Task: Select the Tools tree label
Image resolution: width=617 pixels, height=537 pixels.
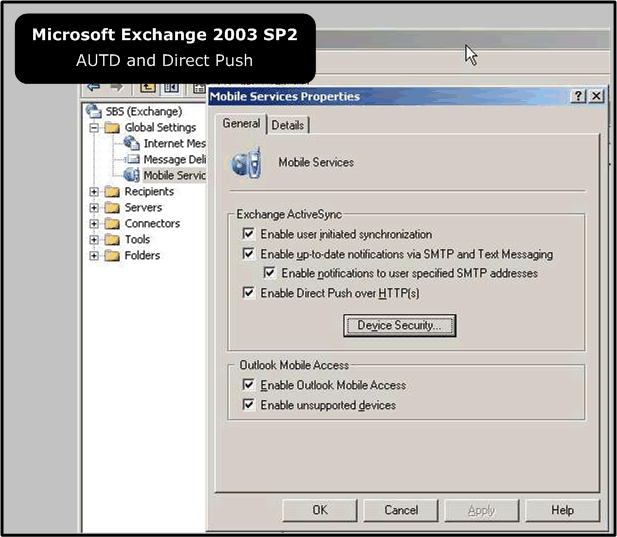Action: click(x=137, y=239)
